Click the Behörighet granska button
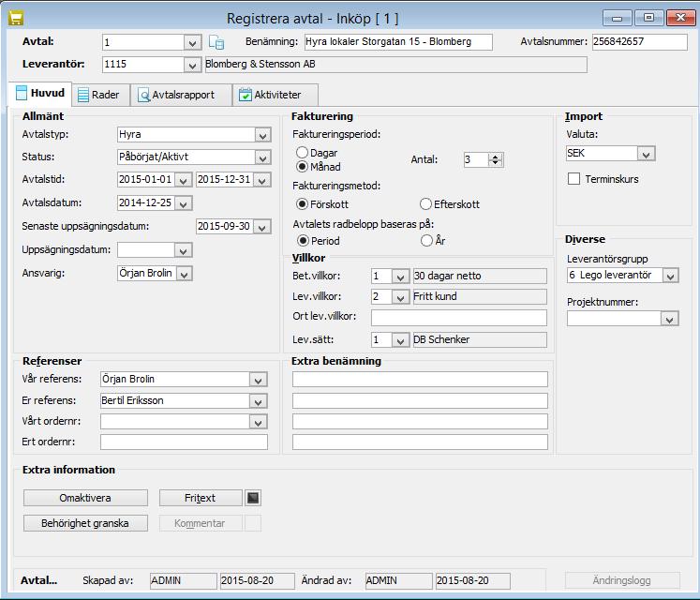Image resolution: width=700 pixels, height=600 pixels. point(85,523)
